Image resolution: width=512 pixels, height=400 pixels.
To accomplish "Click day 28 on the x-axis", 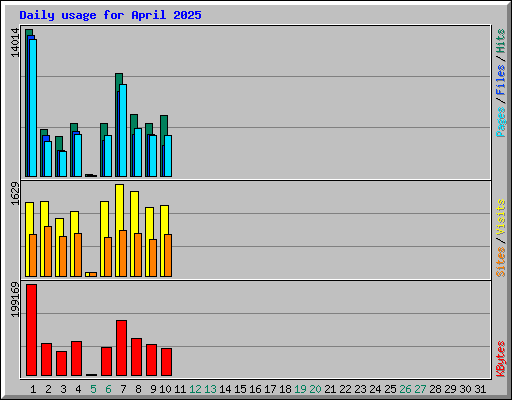I will click(435, 389).
